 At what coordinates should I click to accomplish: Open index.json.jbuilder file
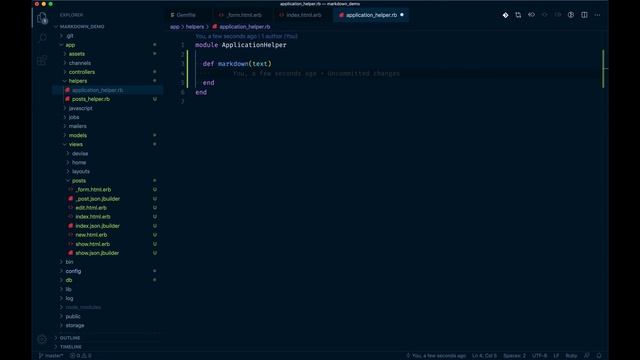click(97, 226)
